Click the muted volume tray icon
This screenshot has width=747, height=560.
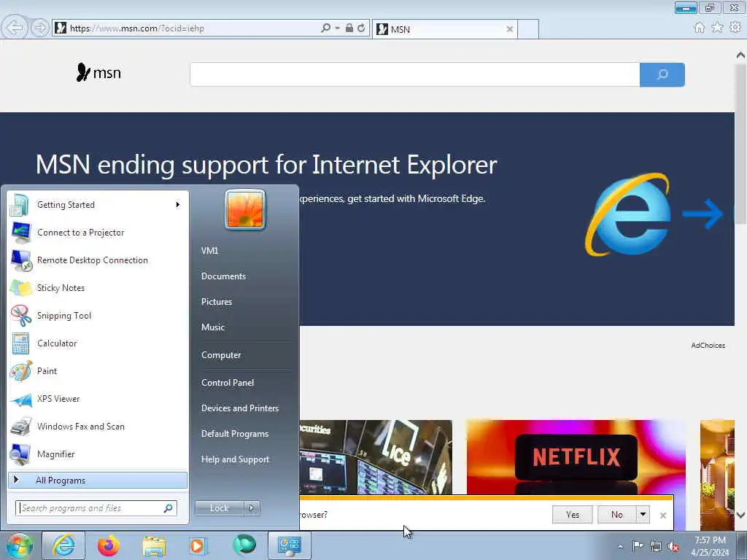pyautogui.click(x=673, y=547)
